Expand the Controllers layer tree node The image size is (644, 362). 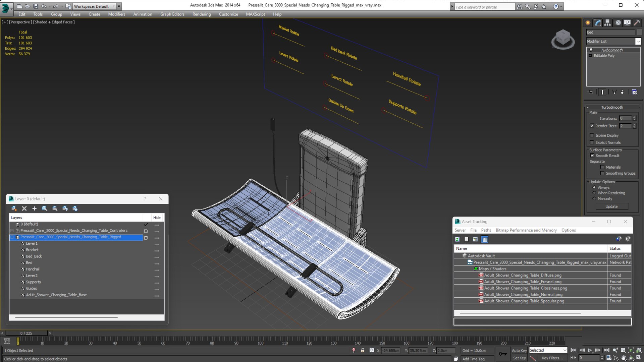[x=12, y=231]
